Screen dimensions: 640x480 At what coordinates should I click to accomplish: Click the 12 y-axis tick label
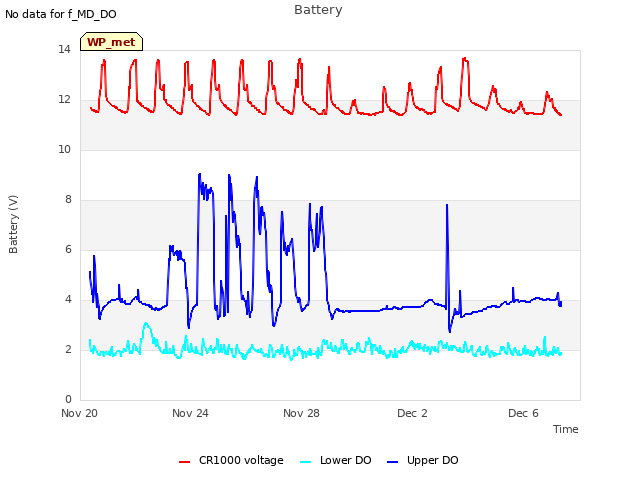click(64, 100)
